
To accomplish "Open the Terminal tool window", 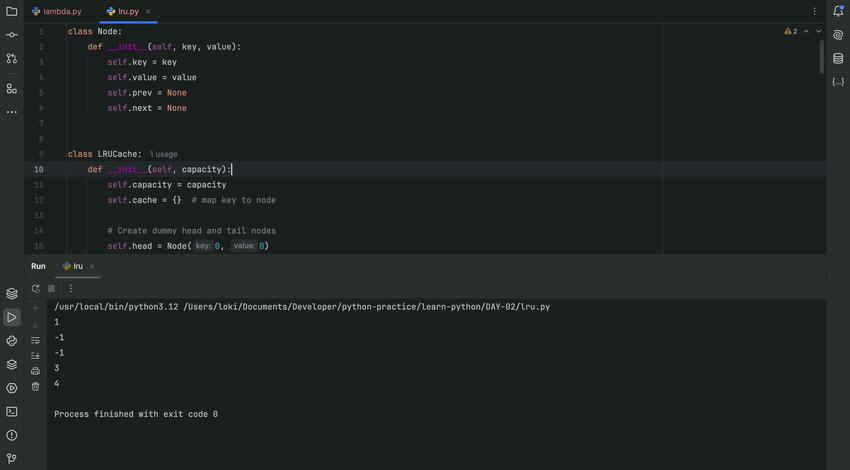I will coord(12,411).
